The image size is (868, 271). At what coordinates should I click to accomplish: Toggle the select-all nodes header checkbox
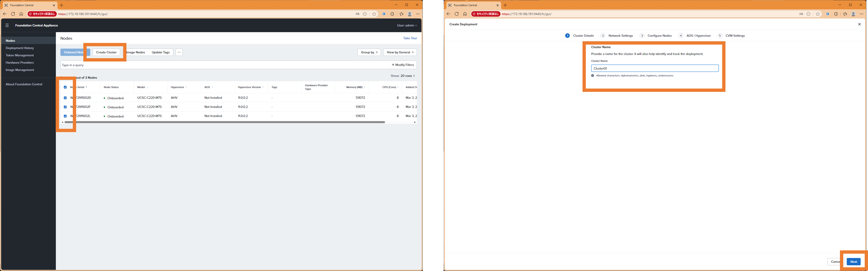(65, 87)
